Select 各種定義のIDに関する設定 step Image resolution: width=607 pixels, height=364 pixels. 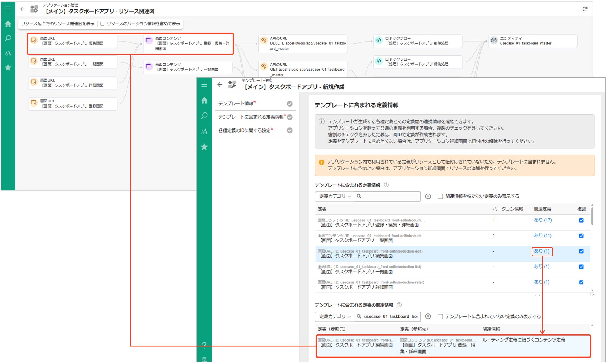[x=255, y=130]
